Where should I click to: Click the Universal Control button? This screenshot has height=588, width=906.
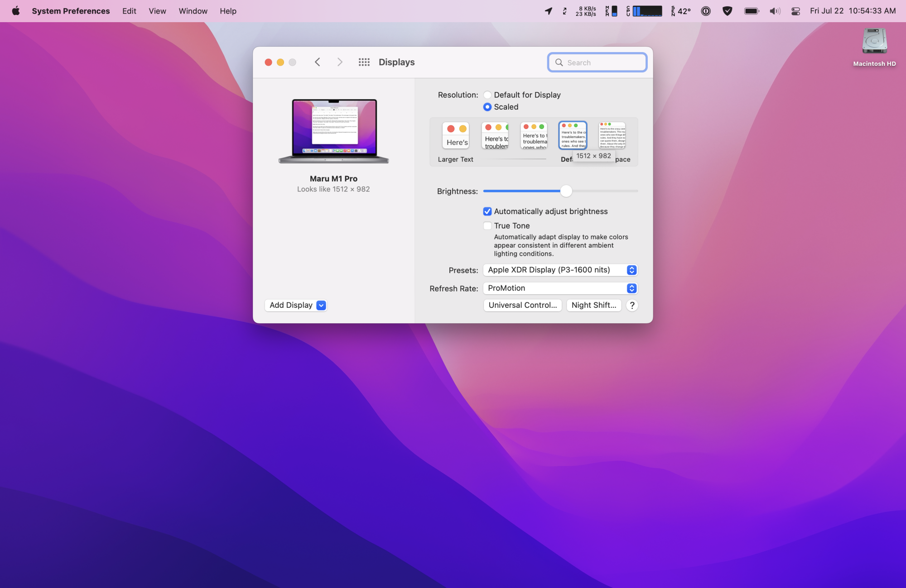click(x=522, y=306)
